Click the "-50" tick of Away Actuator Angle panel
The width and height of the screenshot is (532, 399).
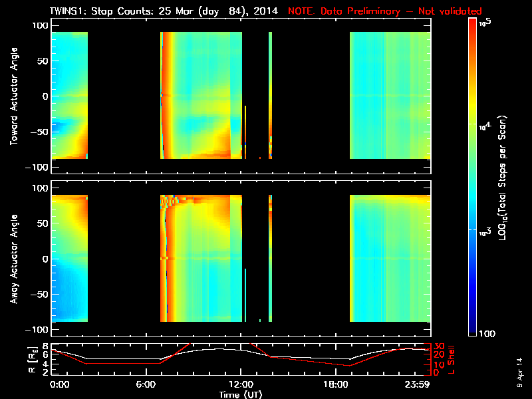pyautogui.click(x=39, y=295)
